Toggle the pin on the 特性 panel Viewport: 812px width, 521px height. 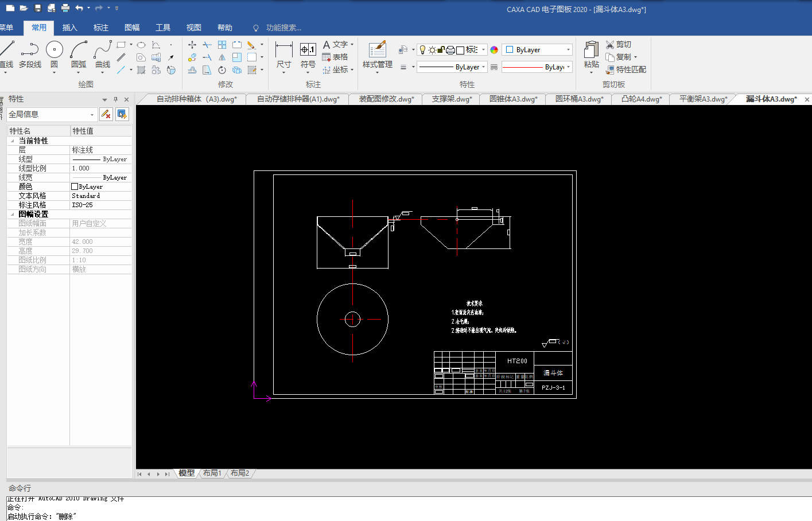point(115,99)
